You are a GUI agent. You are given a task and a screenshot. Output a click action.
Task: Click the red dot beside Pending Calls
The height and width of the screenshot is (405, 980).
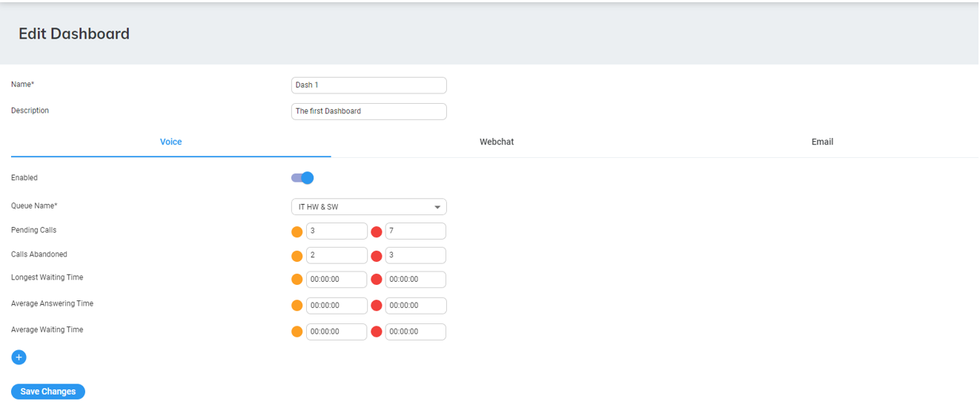coord(377,231)
